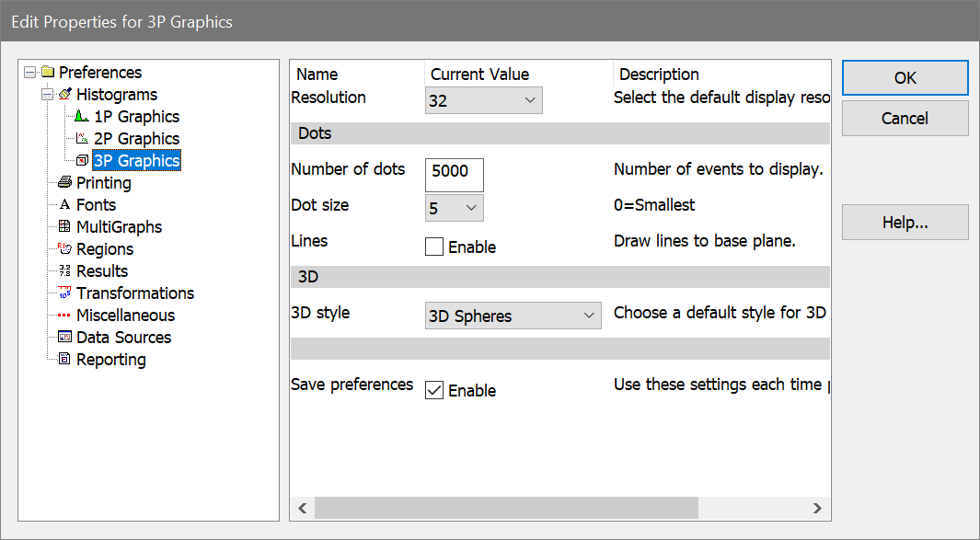Open Help for this dialog
Viewport: 980px width, 540px height.
pyautogui.click(x=905, y=223)
